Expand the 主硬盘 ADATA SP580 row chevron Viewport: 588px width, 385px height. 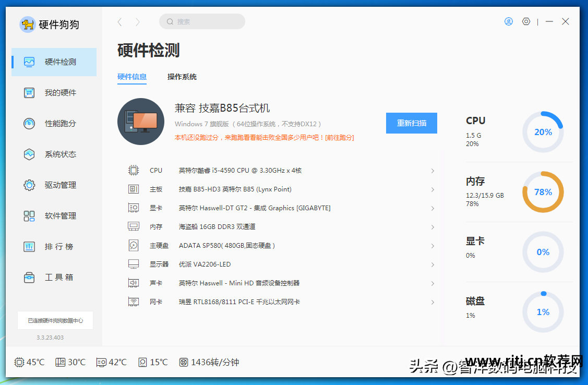[x=433, y=246]
